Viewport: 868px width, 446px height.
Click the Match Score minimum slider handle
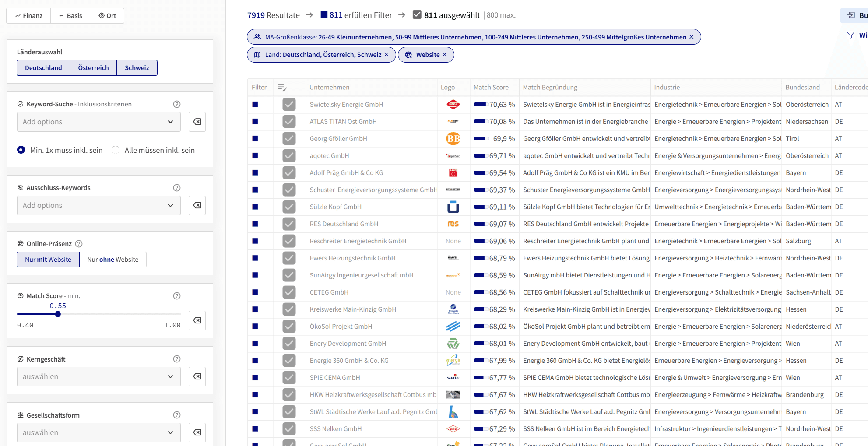coord(58,314)
